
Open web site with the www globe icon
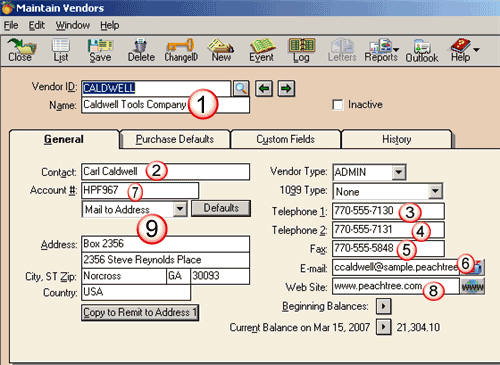tap(472, 286)
